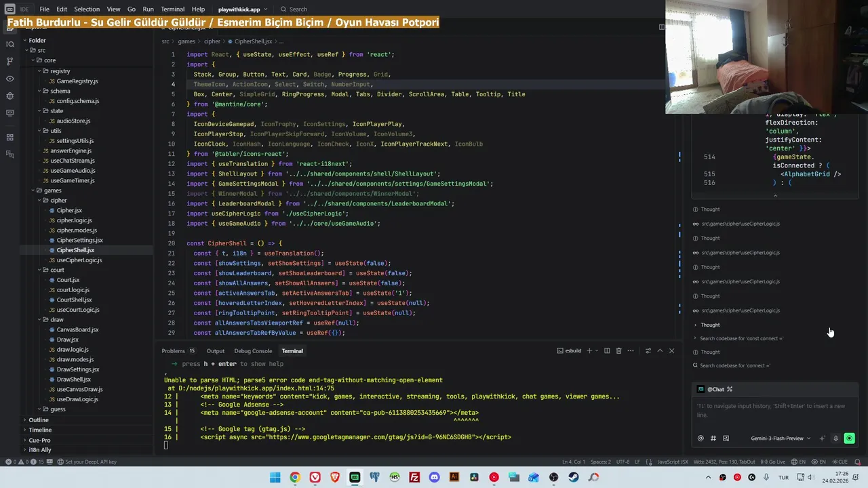Open the Selection menu

(x=87, y=9)
